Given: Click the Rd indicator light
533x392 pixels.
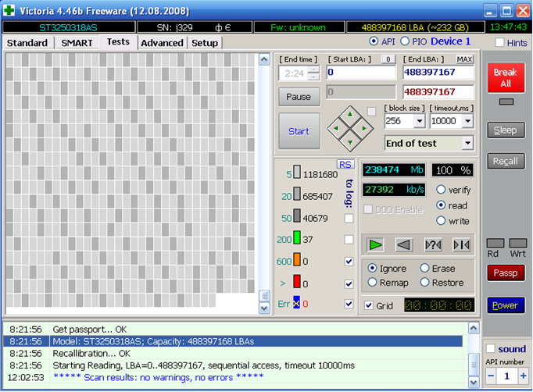Looking at the screenshot, I should tap(495, 243).
